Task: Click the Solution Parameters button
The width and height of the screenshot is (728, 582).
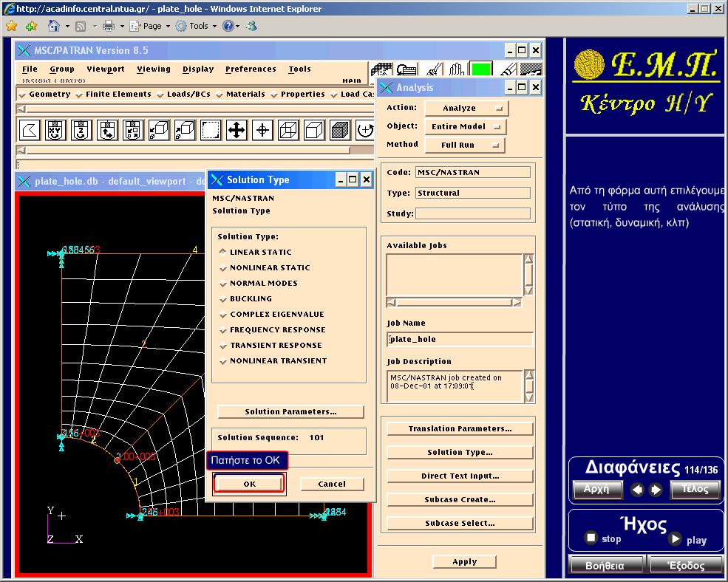Action: (290, 412)
